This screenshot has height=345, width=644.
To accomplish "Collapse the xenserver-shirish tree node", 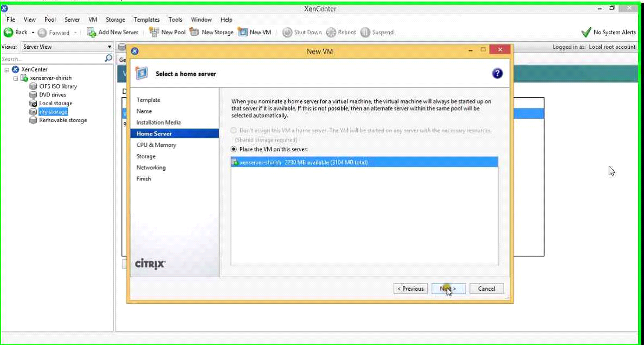I will click(x=16, y=78).
